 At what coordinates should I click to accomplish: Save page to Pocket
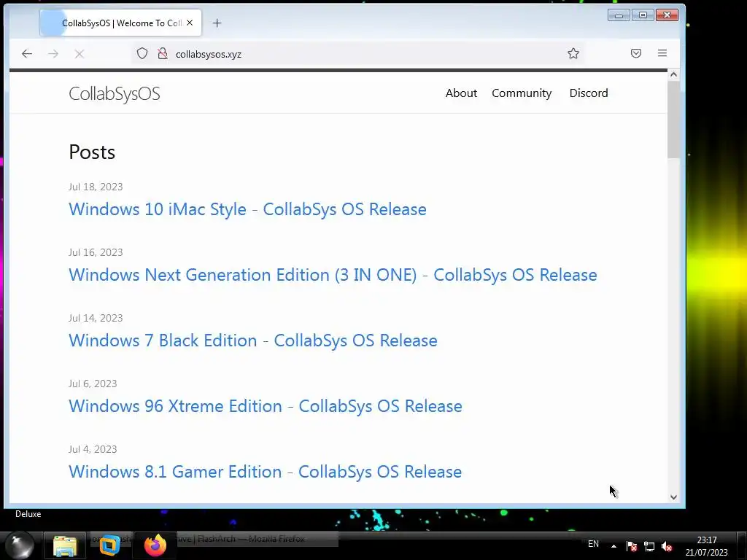click(x=636, y=53)
